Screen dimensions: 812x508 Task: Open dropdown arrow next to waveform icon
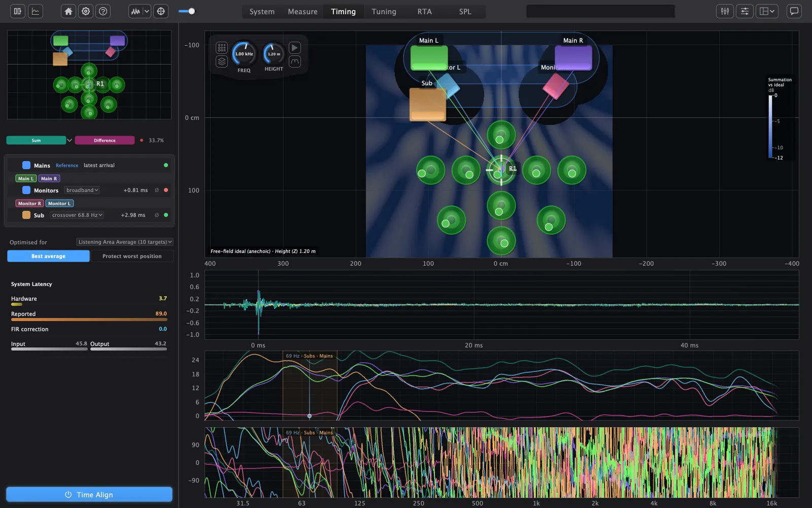pyautogui.click(x=147, y=11)
